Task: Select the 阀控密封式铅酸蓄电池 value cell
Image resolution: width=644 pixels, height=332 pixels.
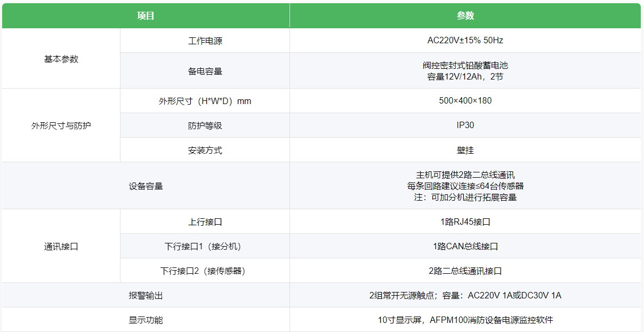Action: 465,71
